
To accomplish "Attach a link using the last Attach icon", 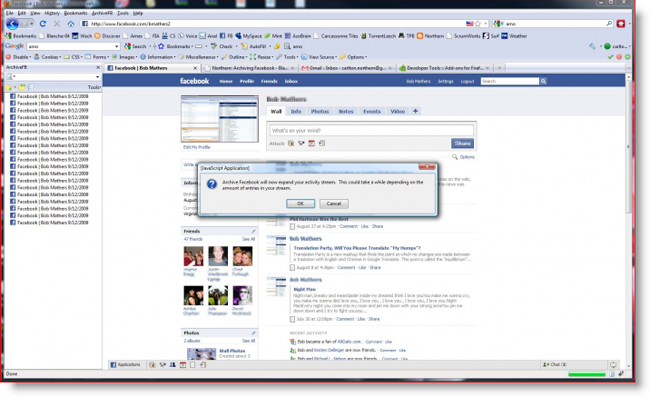I will [322, 143].
